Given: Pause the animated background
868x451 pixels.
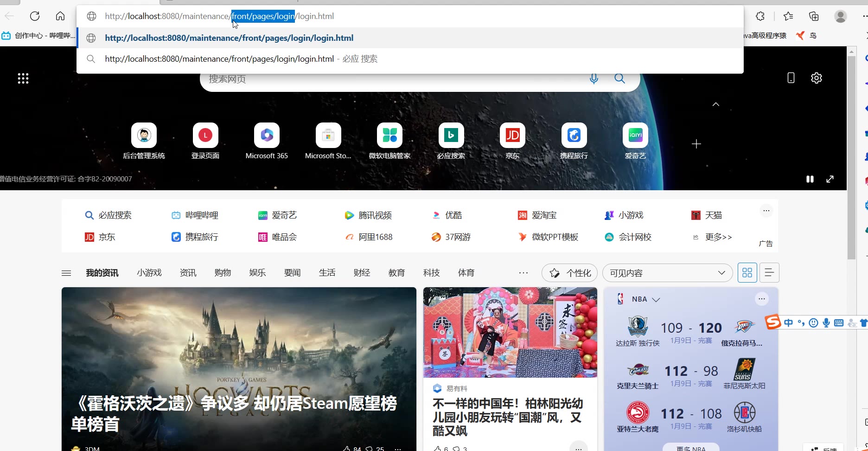Looking at the screenshot, I should pyautogui.click(x=810, y=179).
